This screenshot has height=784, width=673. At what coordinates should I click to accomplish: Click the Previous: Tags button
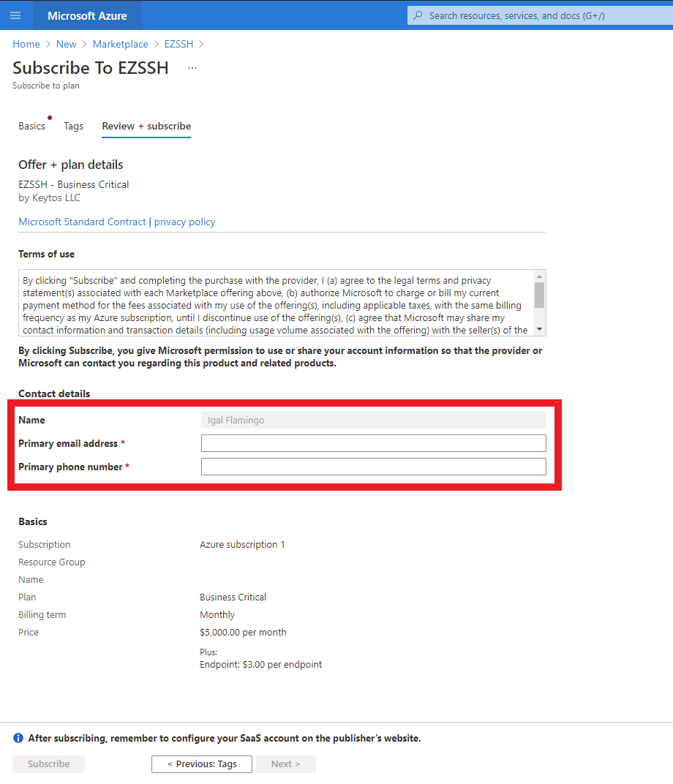click(202, 764)
